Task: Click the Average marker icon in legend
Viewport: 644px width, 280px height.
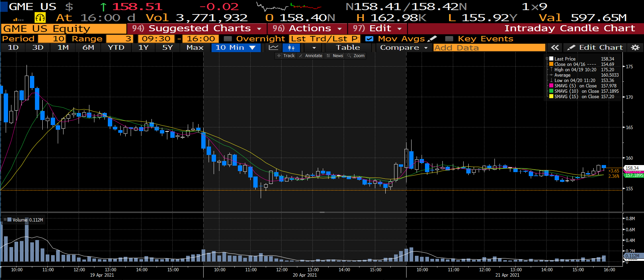Action: click(551, 75)
